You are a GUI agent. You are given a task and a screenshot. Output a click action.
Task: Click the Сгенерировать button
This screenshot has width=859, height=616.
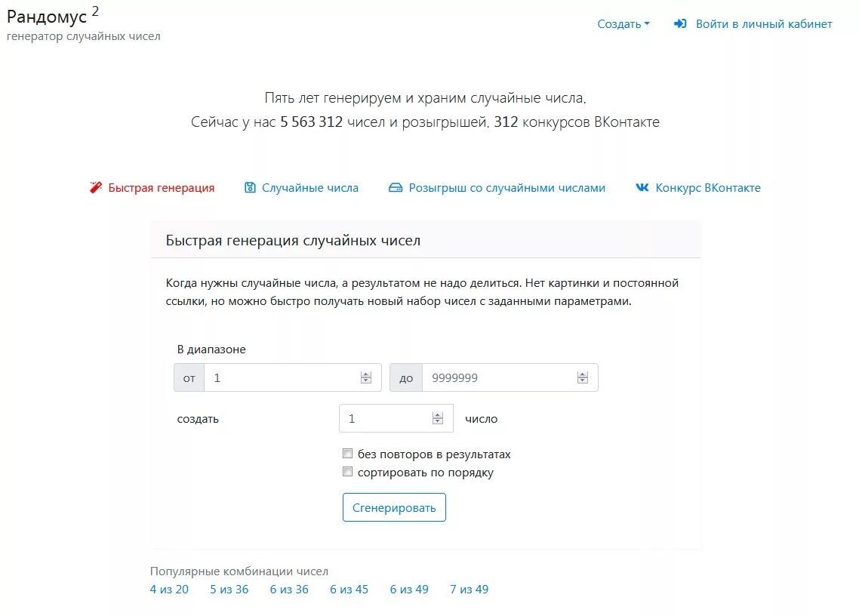point(394,507)
